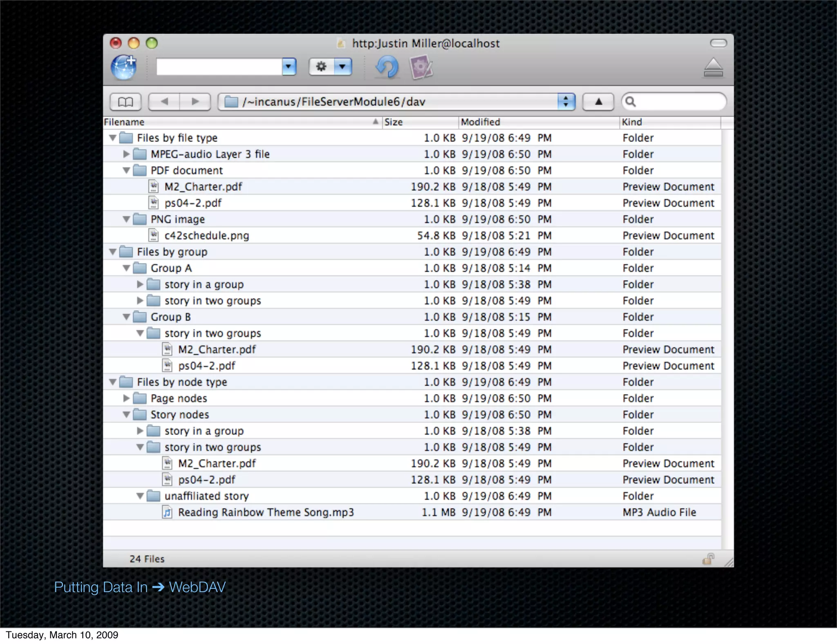Open the path popup stepper arrows
This screenshot has height=644, width=837.
pos(566,102)
